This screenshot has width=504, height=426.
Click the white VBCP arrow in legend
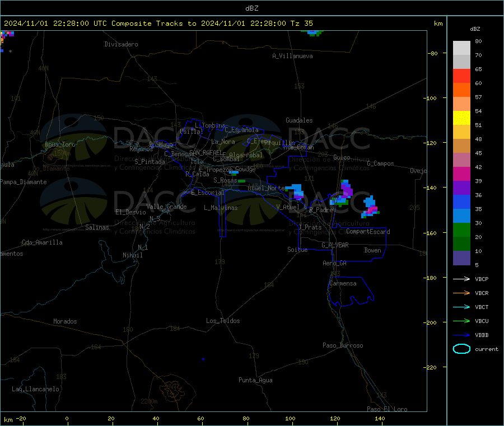click(x=461, y=279)
